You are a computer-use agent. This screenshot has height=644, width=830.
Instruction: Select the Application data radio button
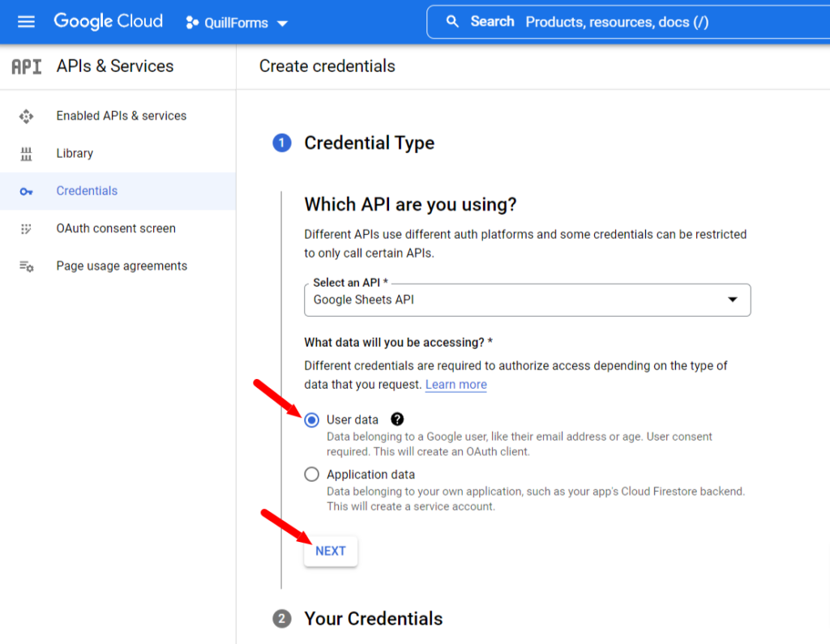click(312, 474)
